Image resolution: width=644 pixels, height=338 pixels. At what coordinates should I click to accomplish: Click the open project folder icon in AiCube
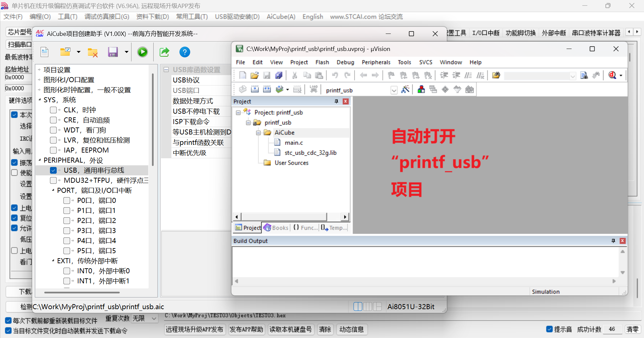pos(65,52)
